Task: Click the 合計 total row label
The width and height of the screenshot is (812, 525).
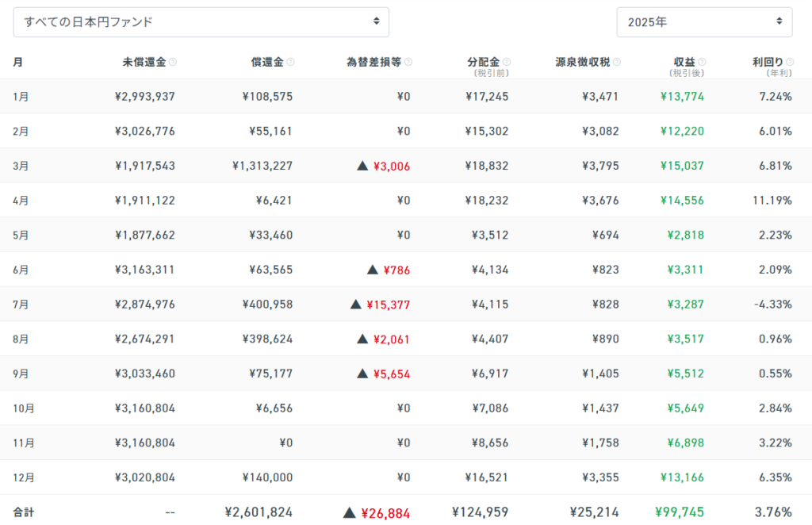Action: click(x=24, y=512)
